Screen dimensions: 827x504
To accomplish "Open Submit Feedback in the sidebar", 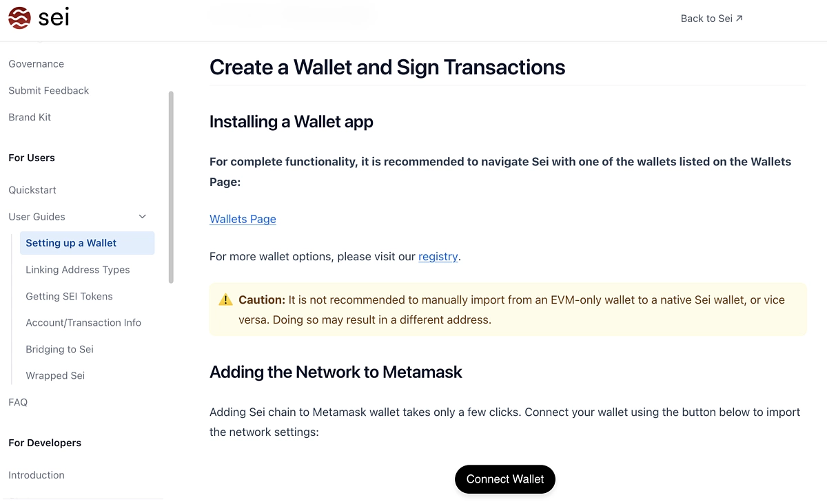I will coord(48,90).
